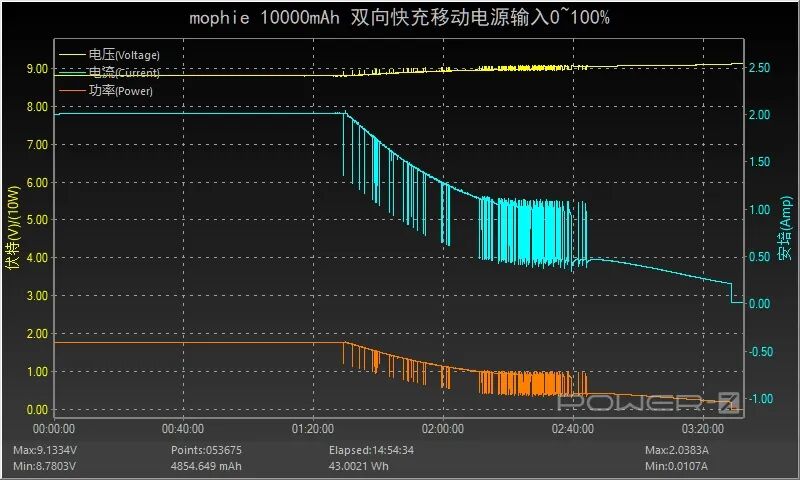Click the Max:9.1334V readout

click(45, 450)
